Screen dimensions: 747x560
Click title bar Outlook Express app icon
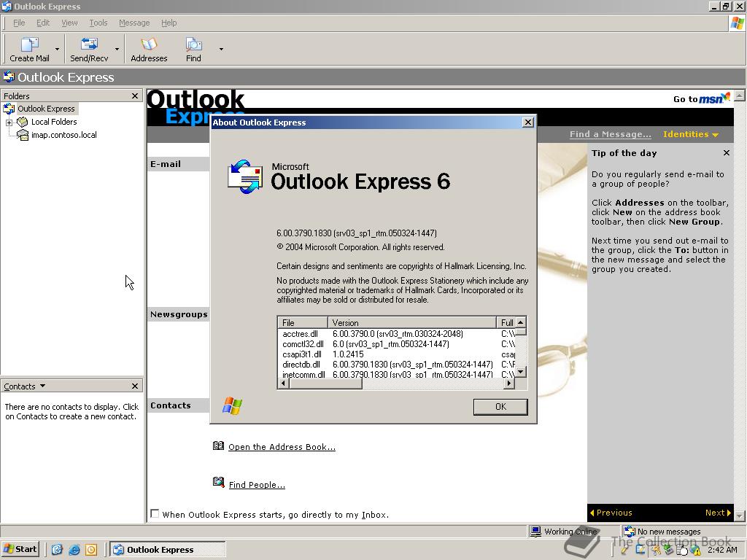click(x=7, y=6)
